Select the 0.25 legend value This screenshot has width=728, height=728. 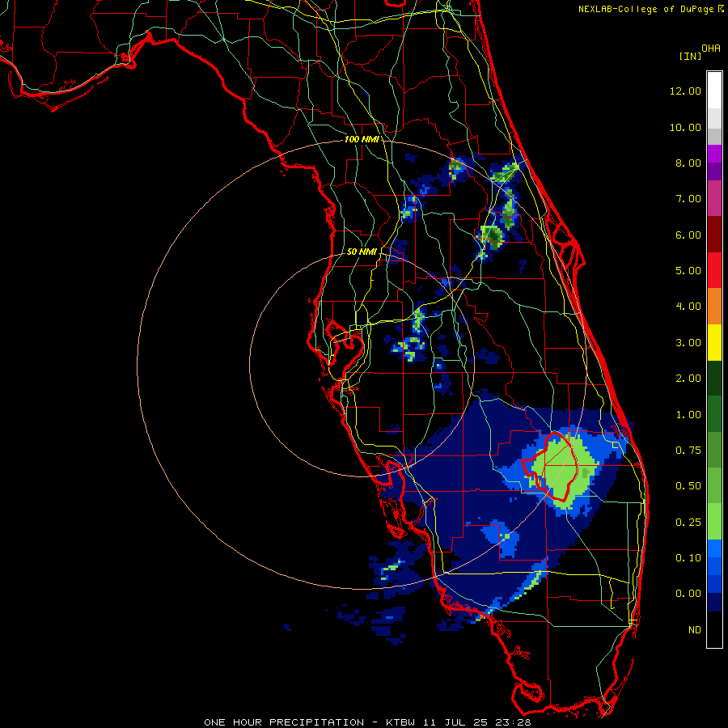coord(688,523)
